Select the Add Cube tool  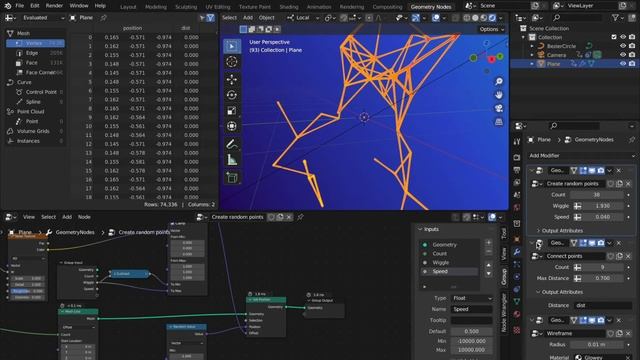tap(232, 178)
